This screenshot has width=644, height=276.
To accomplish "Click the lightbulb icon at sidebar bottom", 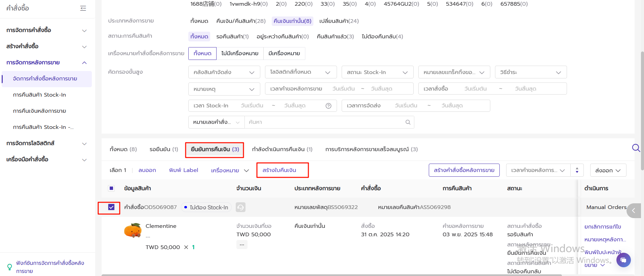I will click(10, 267).
